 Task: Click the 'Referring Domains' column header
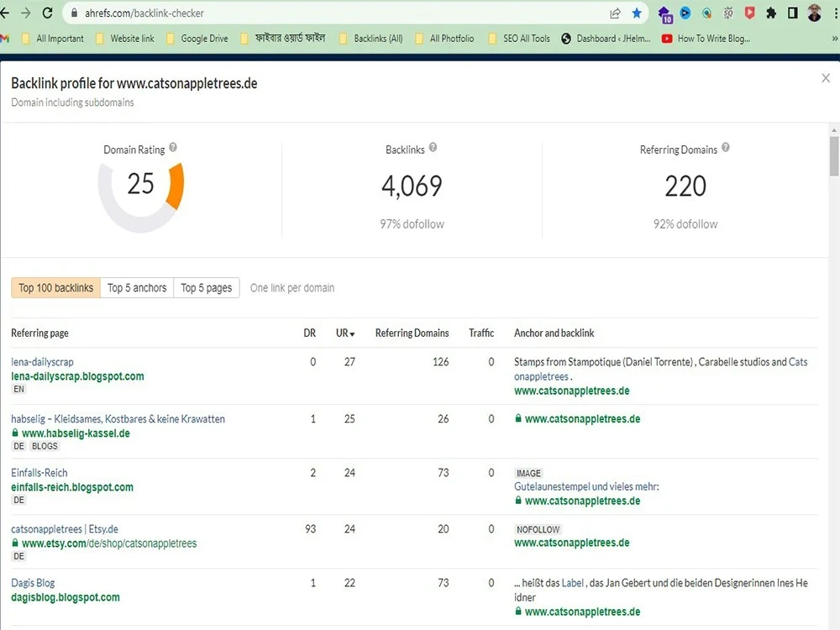coord(412,333)
